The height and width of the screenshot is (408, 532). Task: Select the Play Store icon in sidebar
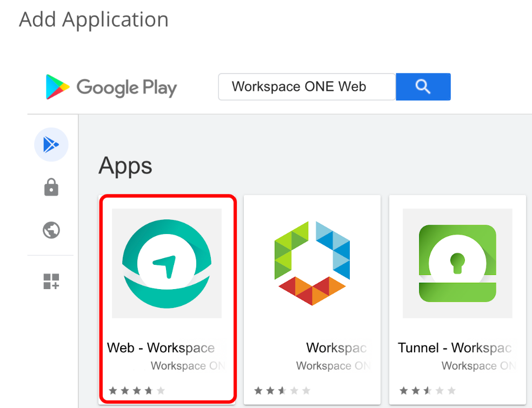(51, 144)
